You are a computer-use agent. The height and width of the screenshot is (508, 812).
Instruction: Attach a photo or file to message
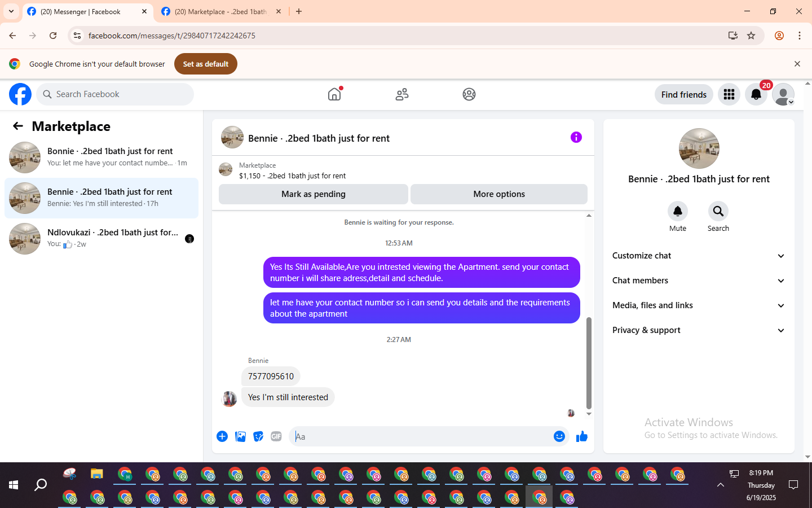coord(240,436)
